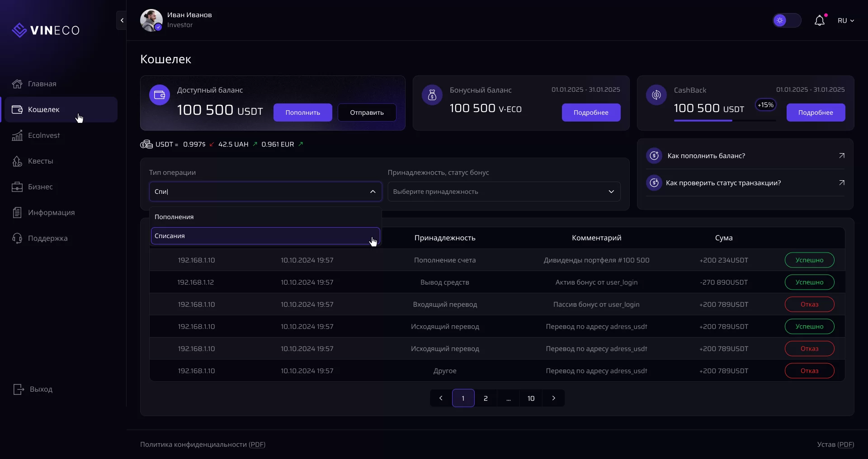The height and width of the screenshot is (459, 868).
Task: Click the wallet icon beside available balance
Action: 160,95
